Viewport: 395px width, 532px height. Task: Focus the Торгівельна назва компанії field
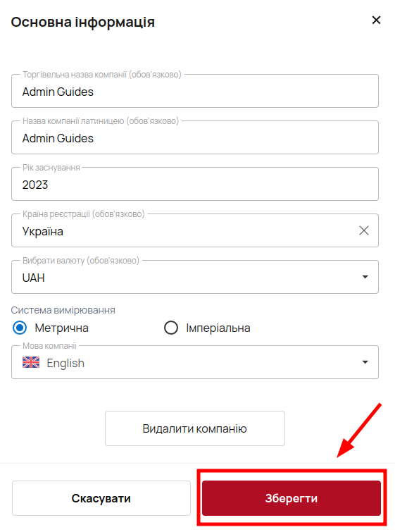[195, 91]
